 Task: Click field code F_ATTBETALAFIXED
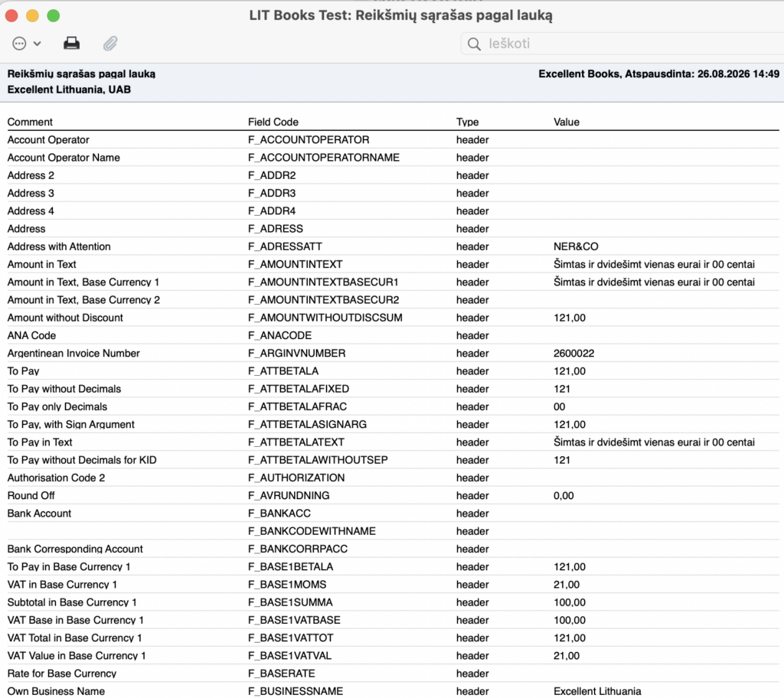point(299,389)
